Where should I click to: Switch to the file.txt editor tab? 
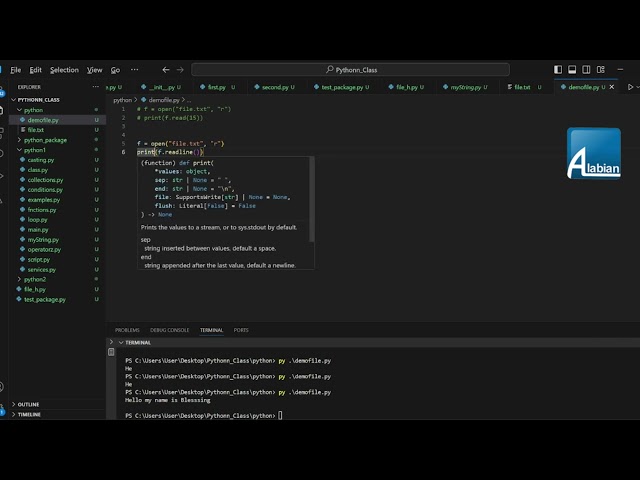[522, 87]
